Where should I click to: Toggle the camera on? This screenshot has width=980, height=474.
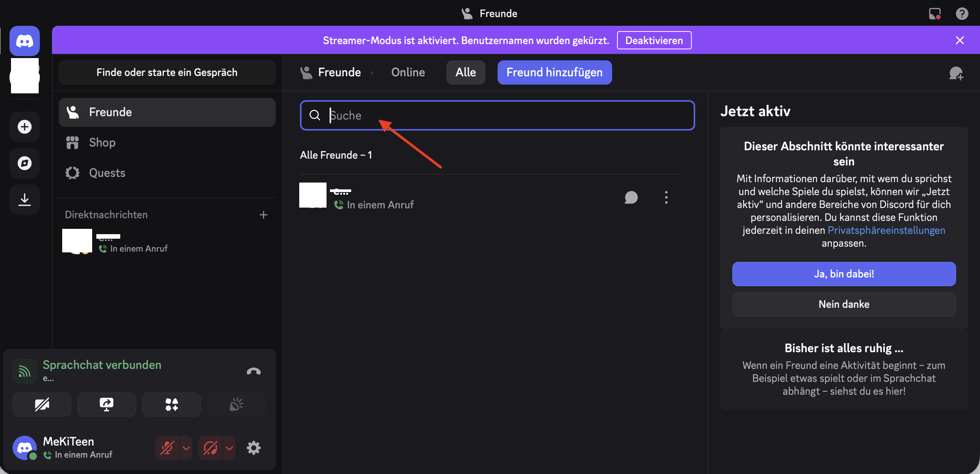point(42,404)
